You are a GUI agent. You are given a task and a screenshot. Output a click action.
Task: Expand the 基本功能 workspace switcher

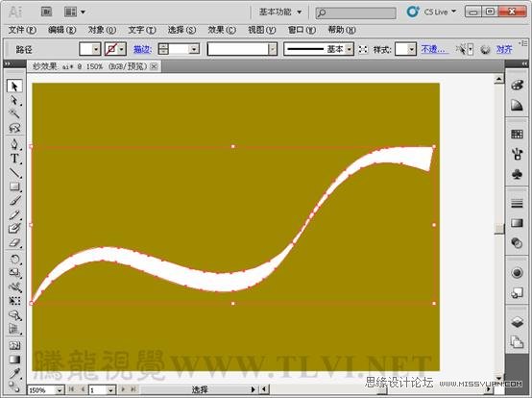(280, 12)
